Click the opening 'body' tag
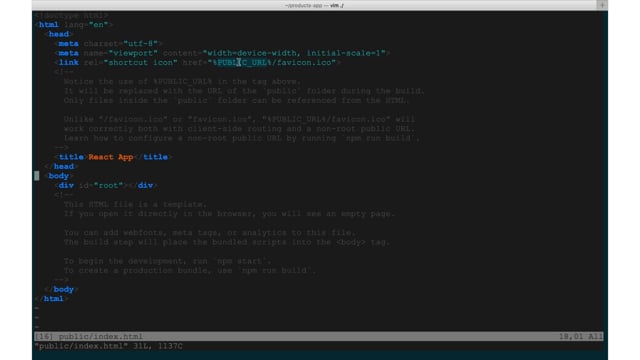The width and height of the screenshot is (640, 360). [x=59, y=176]
